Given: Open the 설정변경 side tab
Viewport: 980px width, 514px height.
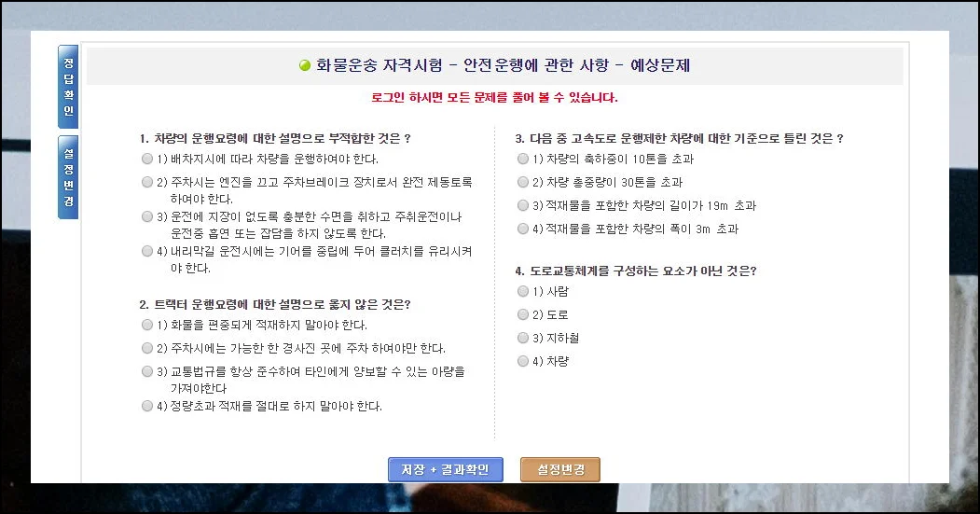Looking at the screenshot, I should [68, 177].
